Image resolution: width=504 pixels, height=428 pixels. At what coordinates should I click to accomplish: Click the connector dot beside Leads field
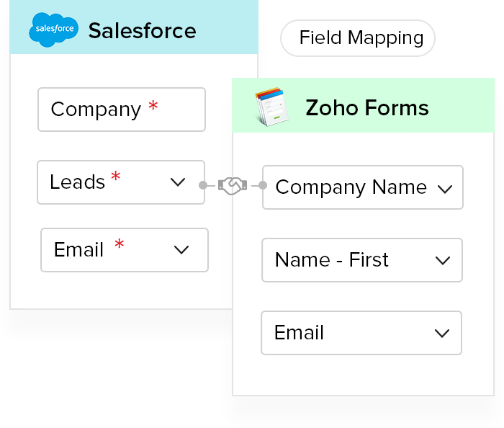(202, 186)
